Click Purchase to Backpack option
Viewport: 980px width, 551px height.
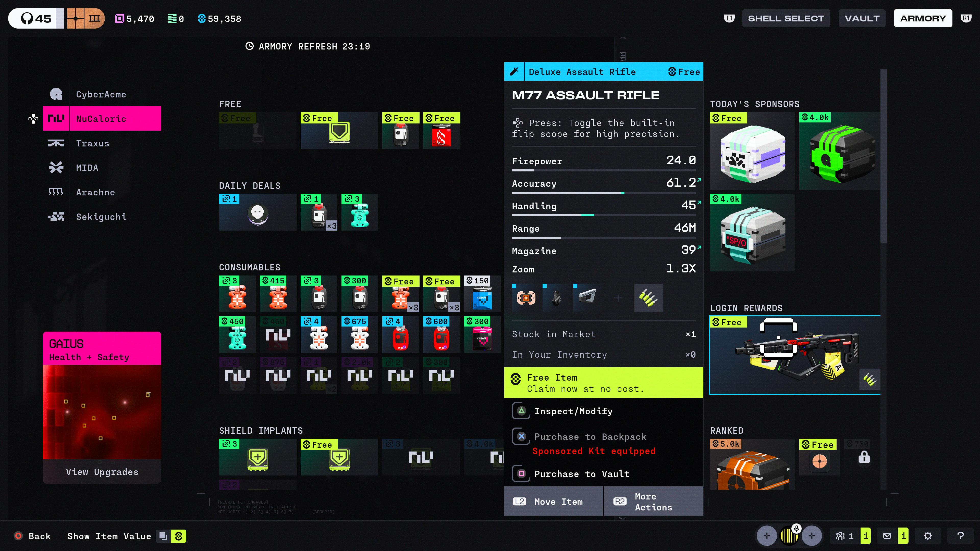604,437
